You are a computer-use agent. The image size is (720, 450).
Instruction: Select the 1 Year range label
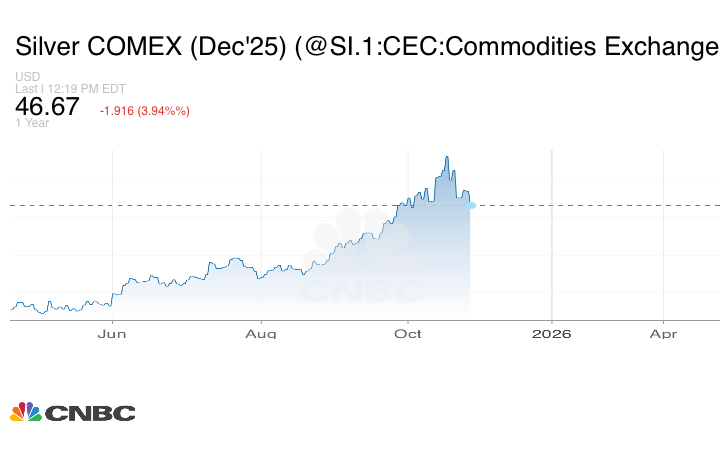pos(32,123)
